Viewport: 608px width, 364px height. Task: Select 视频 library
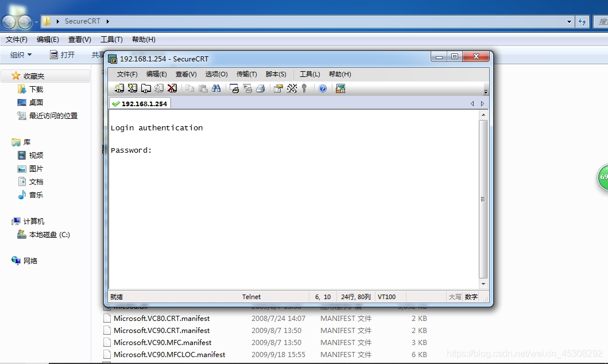tap(30, 156)
